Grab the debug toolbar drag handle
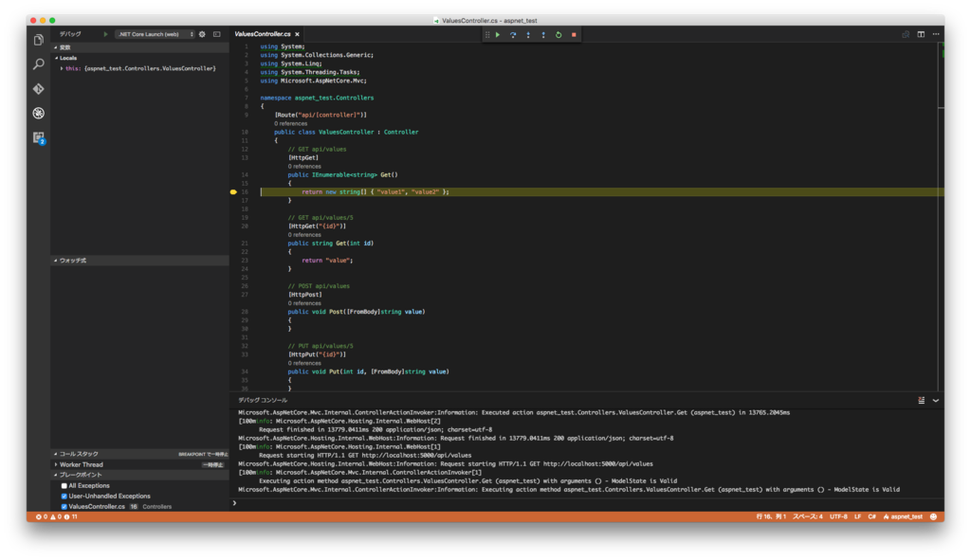Viewport: 971px width, 560px height. click(487, 35)
